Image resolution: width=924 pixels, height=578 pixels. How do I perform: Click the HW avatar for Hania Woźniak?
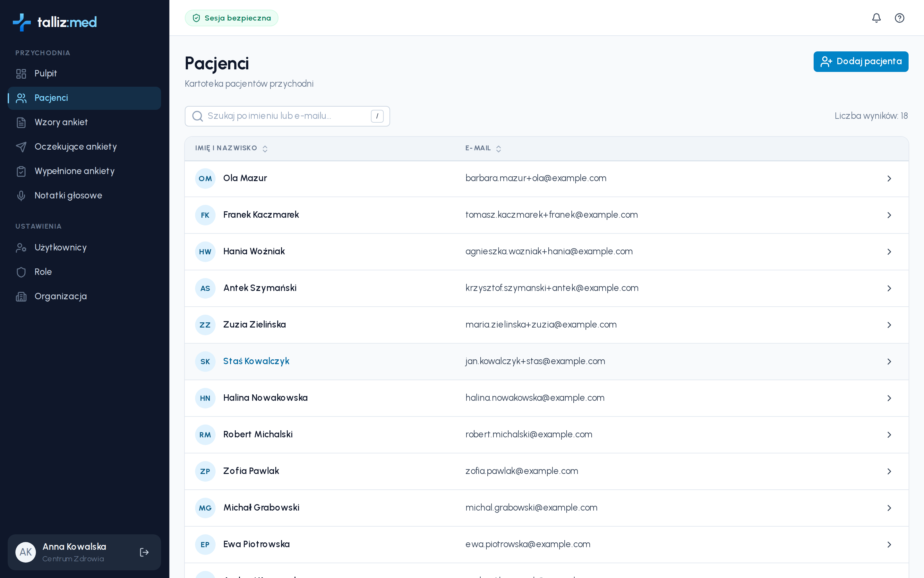[205, 252]
